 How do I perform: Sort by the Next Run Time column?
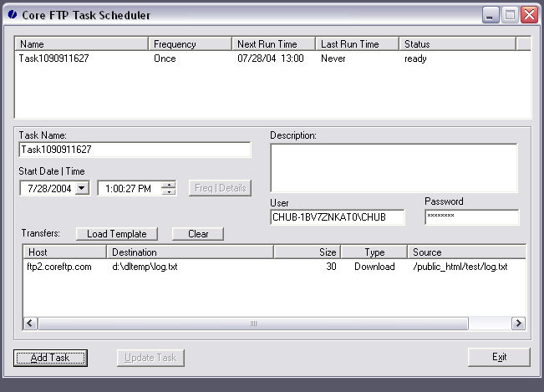tap(273, 43)
